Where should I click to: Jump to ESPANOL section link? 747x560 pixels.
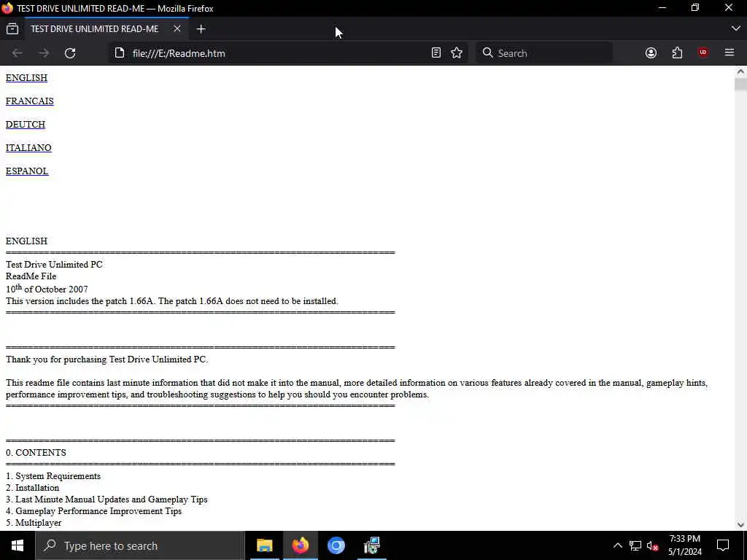(27, 171)
